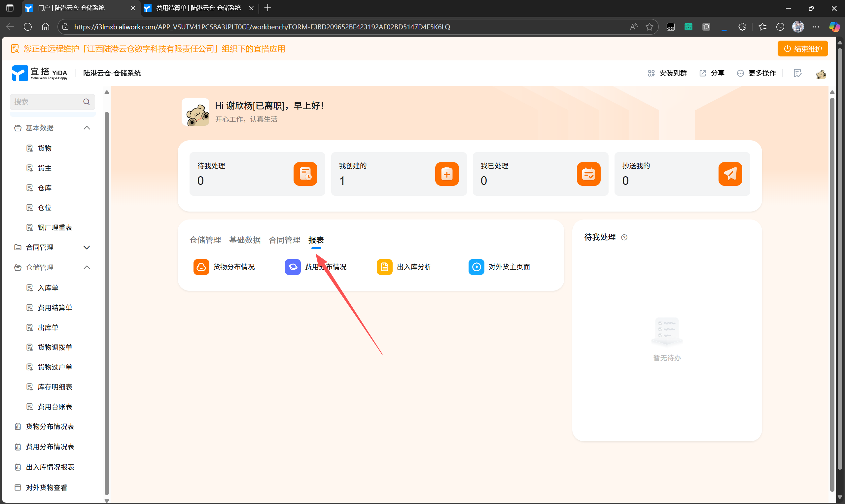Click the 结束维护 button
This screenshot has height=504, width=845.
tap(802, 49)
